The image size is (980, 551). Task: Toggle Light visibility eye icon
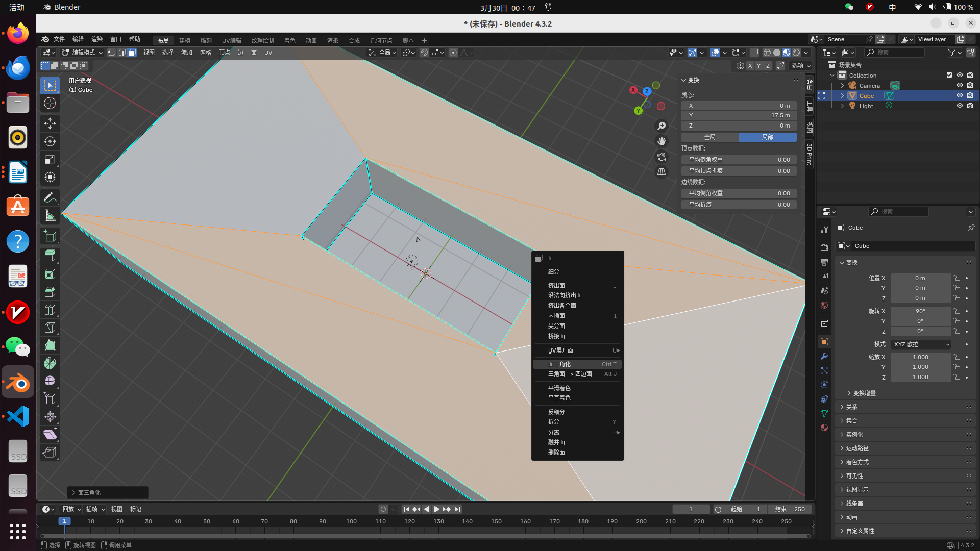click(x=960, y=106)
